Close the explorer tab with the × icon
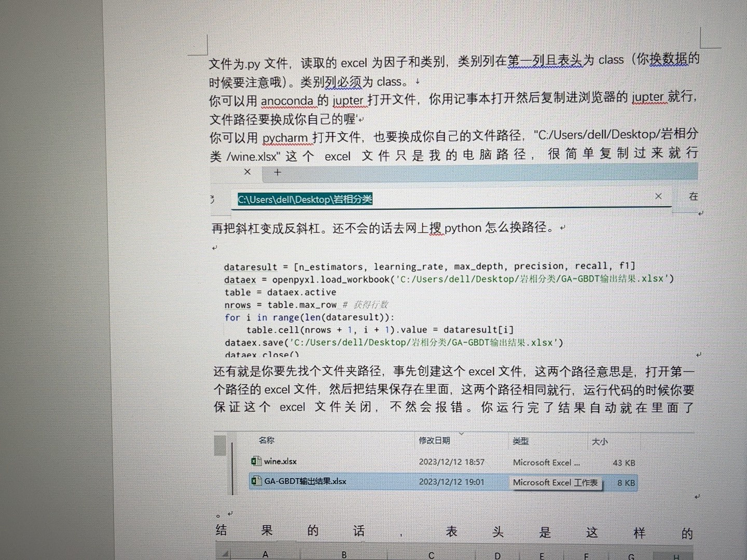Screen dimensions: 747x560 (247, 172)
